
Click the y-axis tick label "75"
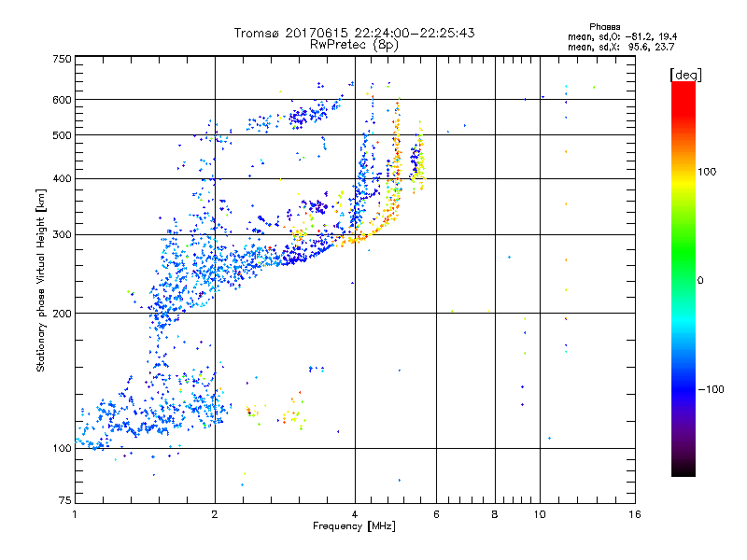click(x=65, y=500)
